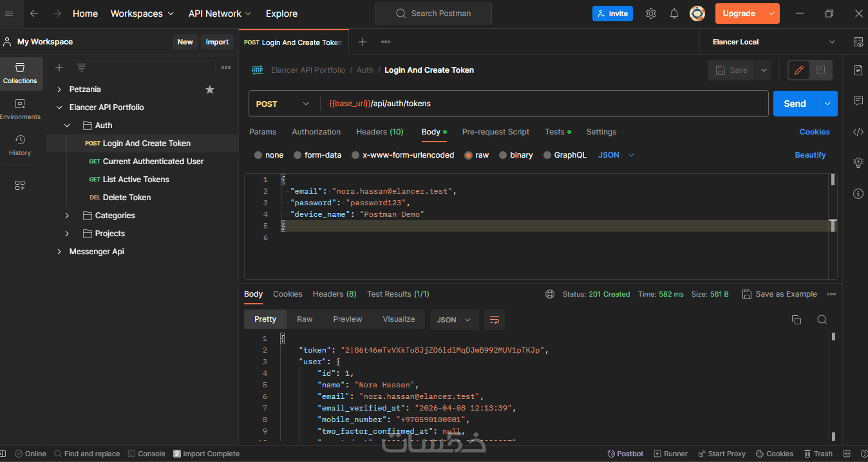Search the response using magnifier icon
This screenshot has height=462, width=868.
822,320
